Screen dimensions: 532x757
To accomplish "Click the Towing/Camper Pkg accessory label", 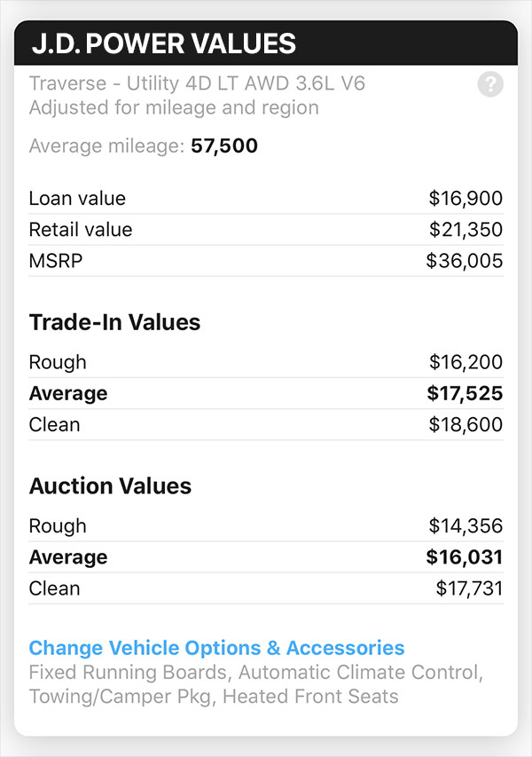I will (109, 697).
